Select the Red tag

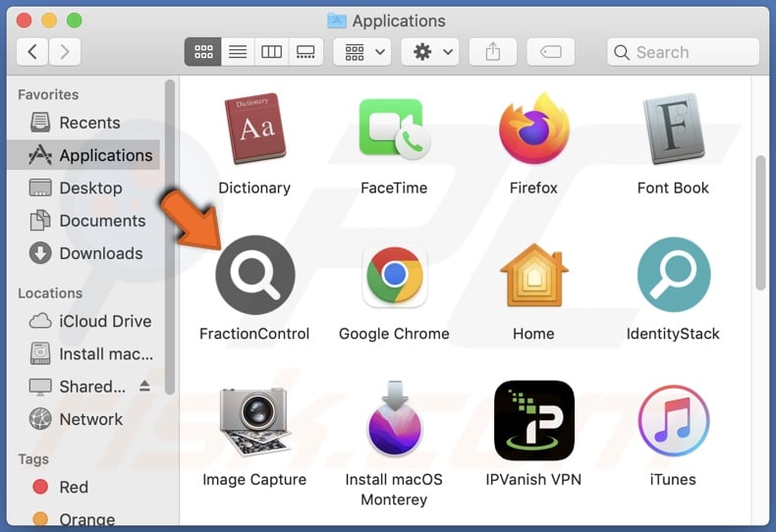[x=84, y=487]
